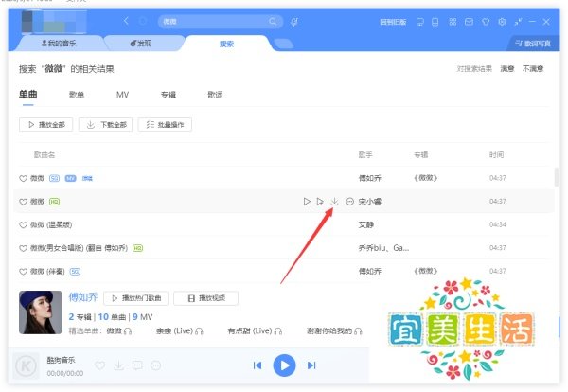Open the more-options icon in the player bar
Image resolution: width=568 pixels, height=392 pixels.
(x=156, y=365)
